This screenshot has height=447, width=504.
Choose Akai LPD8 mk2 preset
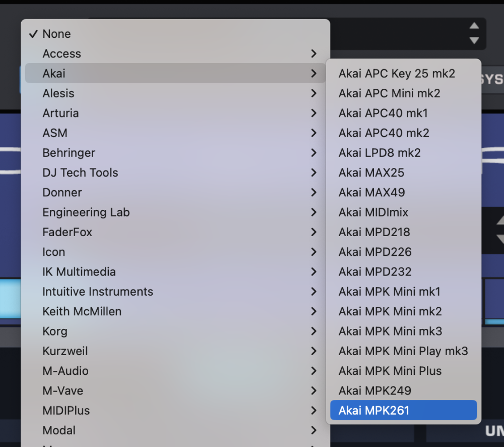click(380, 153)
